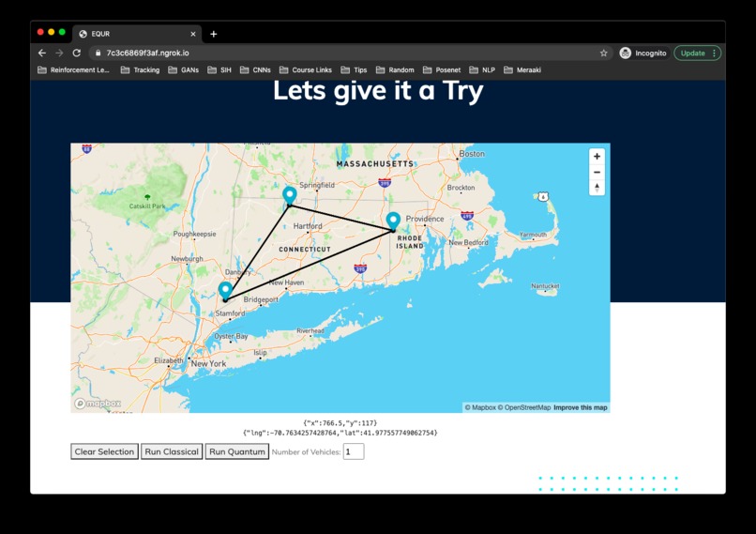The height and width of the screenshot is (534, 756).
Task: Reset map bearing with compass button
Action: pyautogui.click(x=597, y=188)
